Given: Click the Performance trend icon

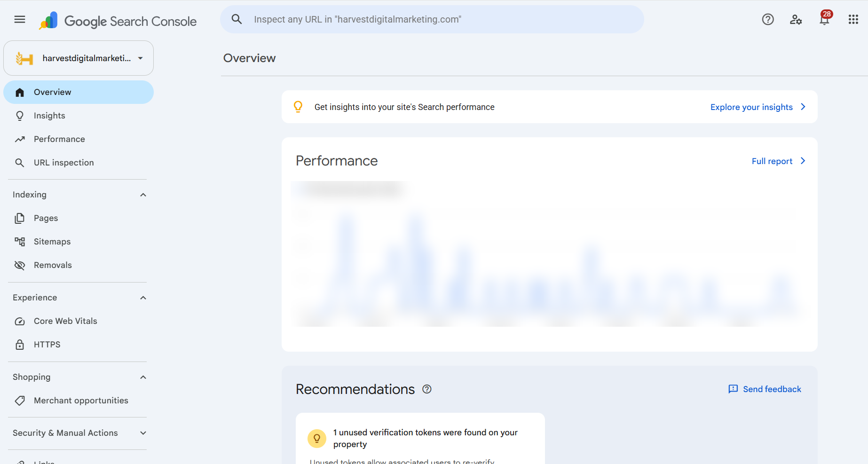Looking at the screenshot, I should [20, 139].
